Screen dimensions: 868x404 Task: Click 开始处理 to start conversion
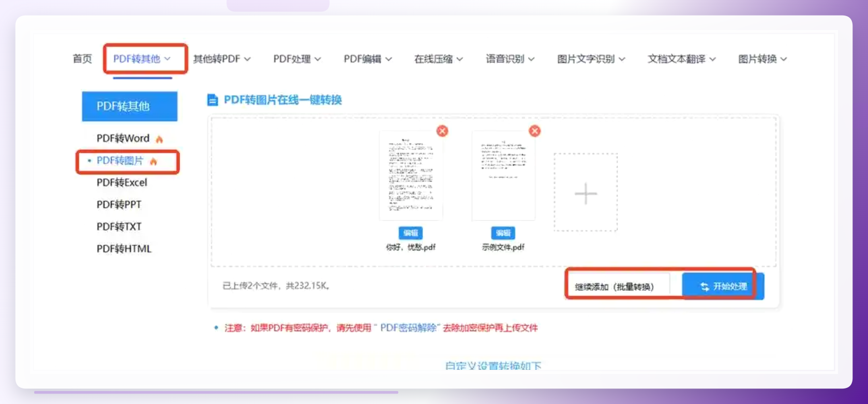(x=723, y=286)
